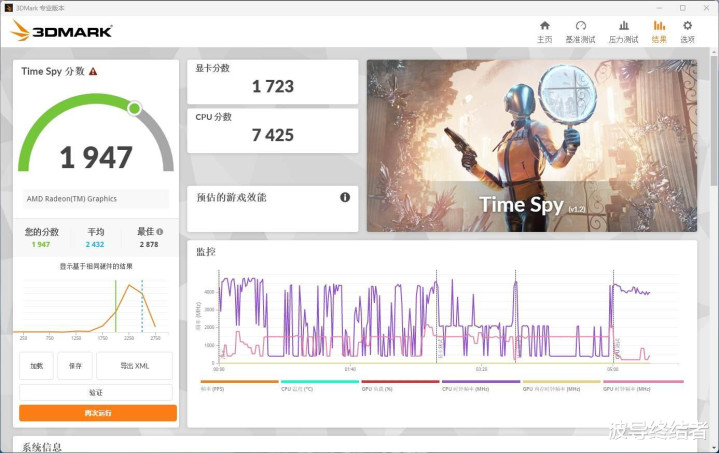Screen dimensions: 719x453
Task: Click the info icon next to 最佳
Action: [x=160, y=232]
